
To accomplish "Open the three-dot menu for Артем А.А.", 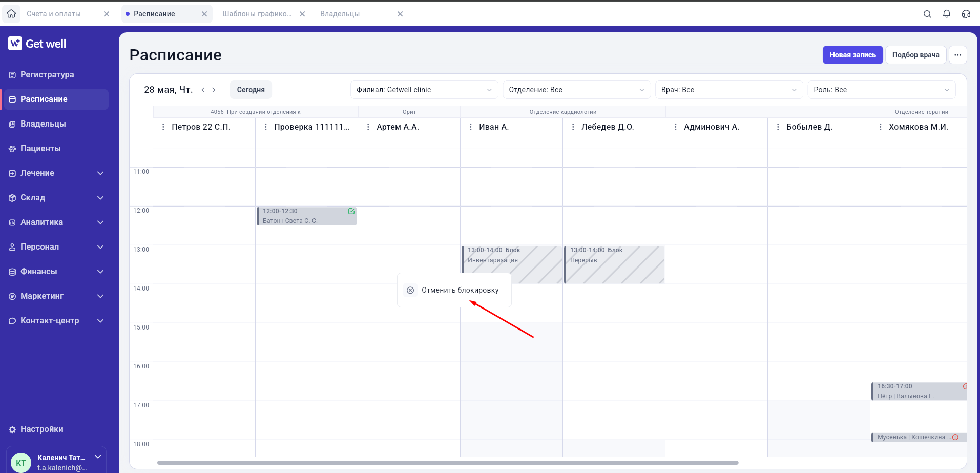I will point(368,127).
